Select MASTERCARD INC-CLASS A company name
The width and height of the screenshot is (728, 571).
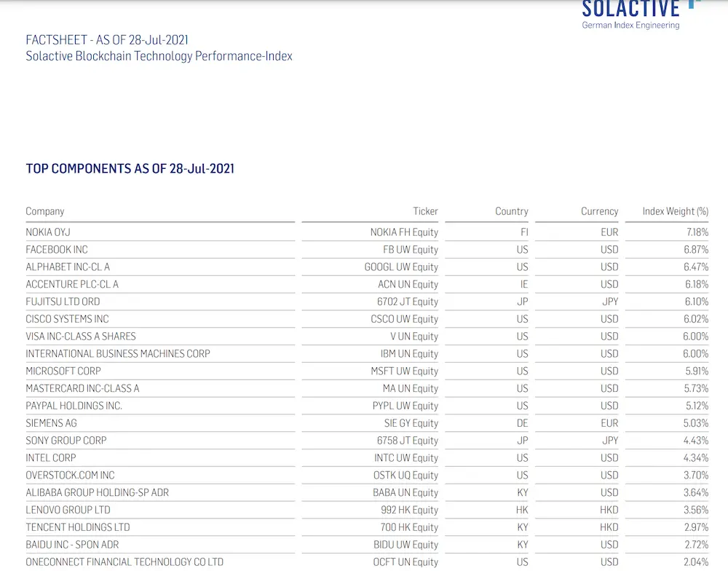(x=83, y=388)
